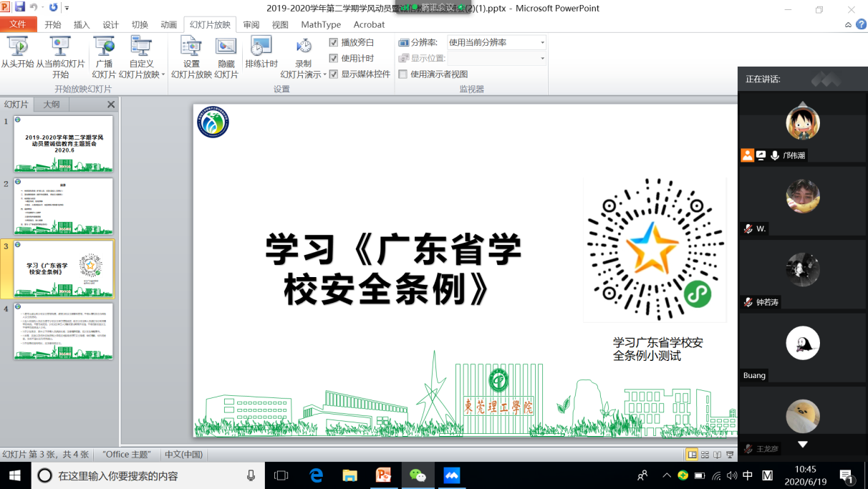The width and height of the screenshot is (868, 489).
Task: Click the 隐藏幻灯片 hide slide icon
Action: pos(226,47)
